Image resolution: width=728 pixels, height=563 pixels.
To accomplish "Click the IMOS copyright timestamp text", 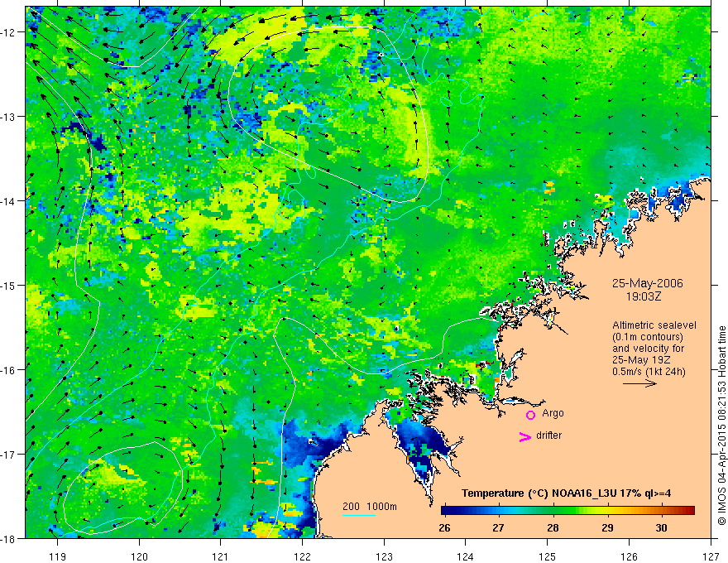I will 721,427.
